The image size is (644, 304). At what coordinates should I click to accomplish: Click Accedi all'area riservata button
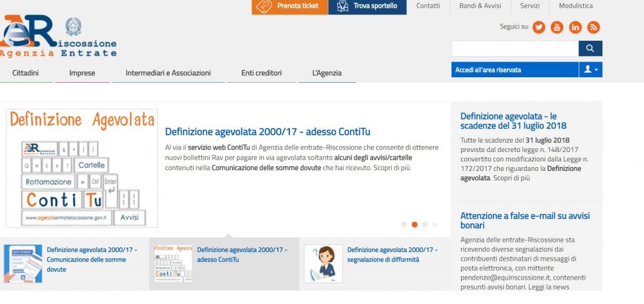[x=515, y=70]
